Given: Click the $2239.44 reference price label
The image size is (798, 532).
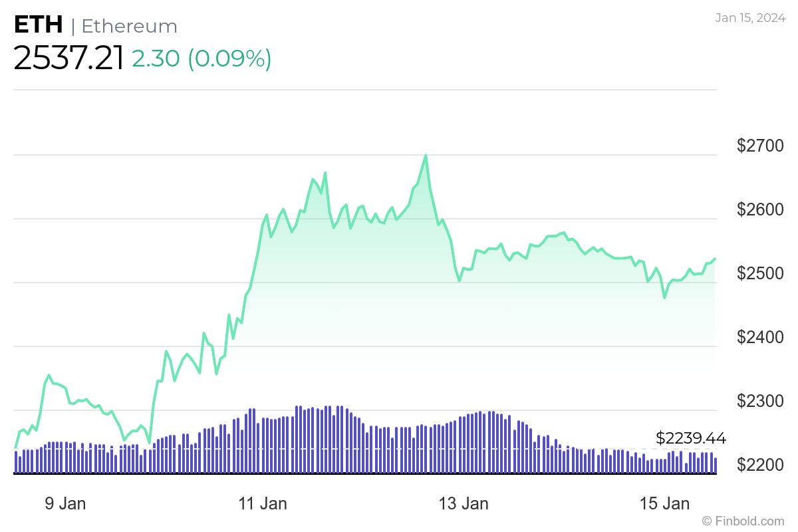Looking at the screenshot, I should (690, 438).
